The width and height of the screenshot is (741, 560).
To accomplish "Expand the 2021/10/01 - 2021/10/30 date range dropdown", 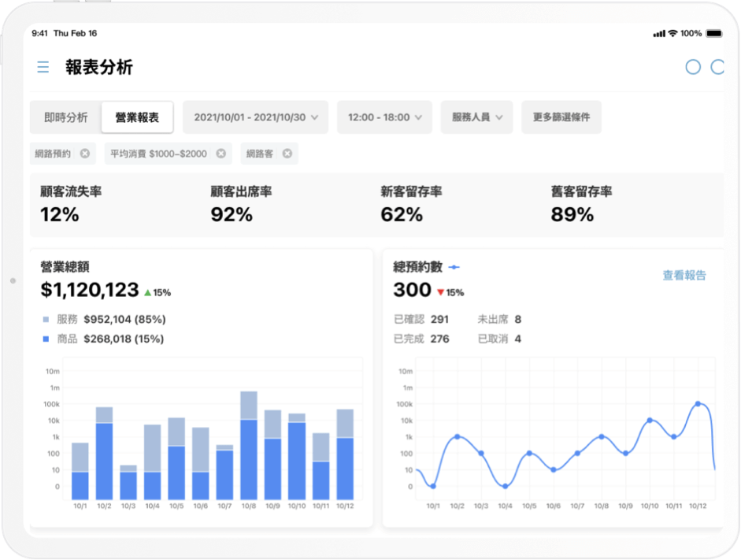I will click(x=256, y=117).
